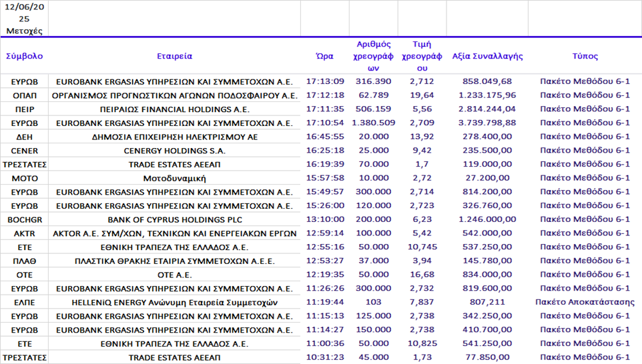Select the ΤΡΕΣΤΑΤΕΣ symbol in the 10:31:23 row
642x364 pixels.
[x=25, y=357]
